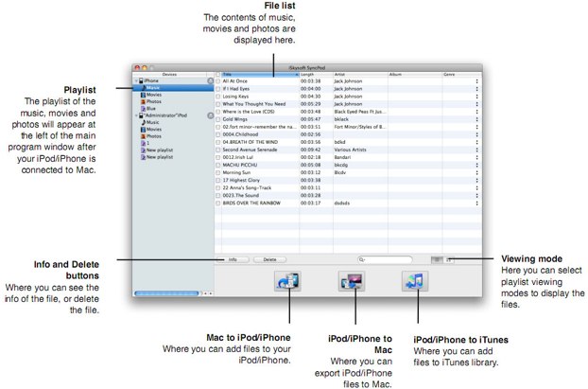Image resolution: width=588 pixels, height=389 pixels.
Task: Check the box for MACHU PICCHU
Action: coord(217,165)
